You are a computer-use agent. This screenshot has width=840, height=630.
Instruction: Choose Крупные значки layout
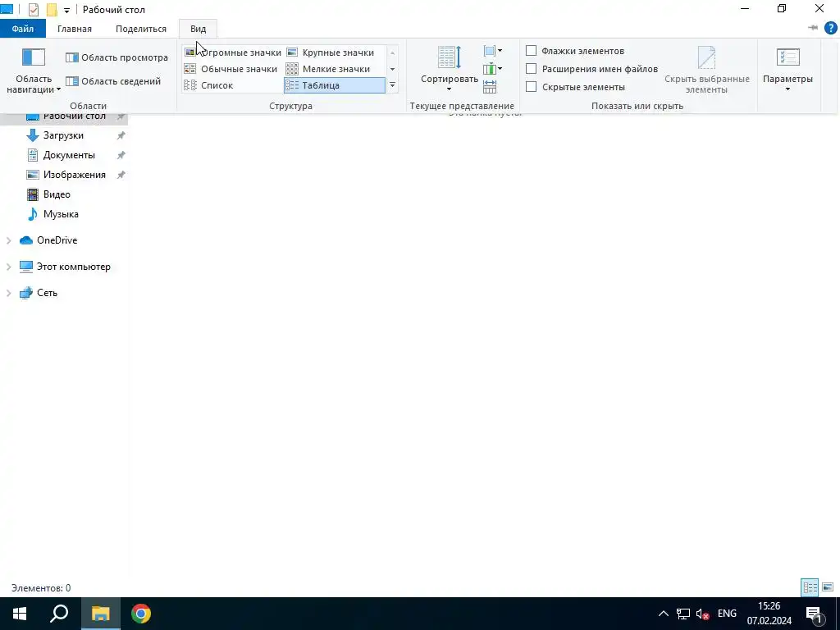pyautogui.click(x=334, y=52)
